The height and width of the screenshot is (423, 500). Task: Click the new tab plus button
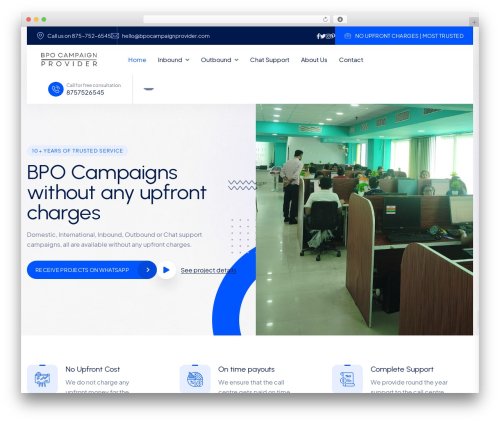[474, 22]
